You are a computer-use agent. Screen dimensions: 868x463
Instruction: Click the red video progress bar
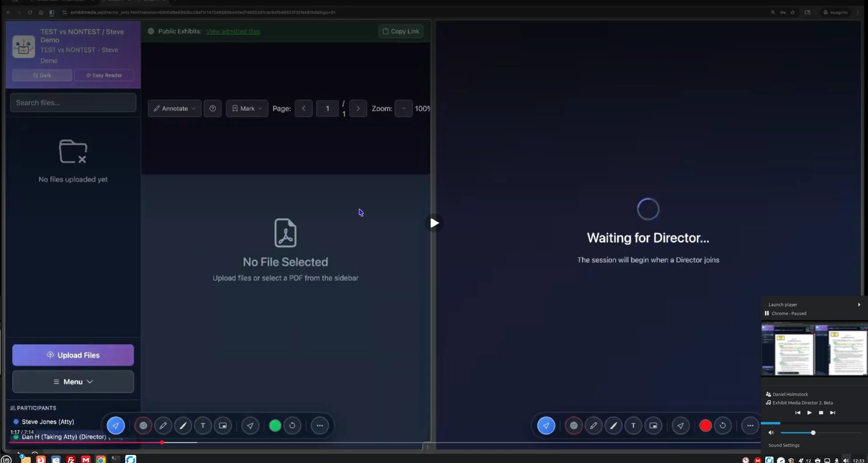click(85, 443)
